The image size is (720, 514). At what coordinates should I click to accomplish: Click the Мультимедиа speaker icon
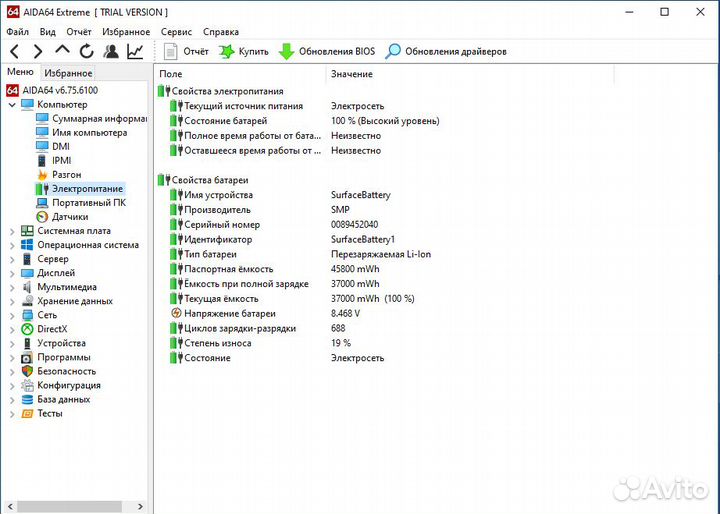pos(27,287)
